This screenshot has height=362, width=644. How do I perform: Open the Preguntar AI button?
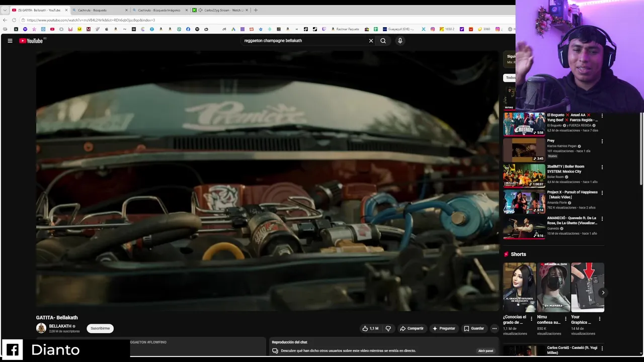[x=444, y=328]
